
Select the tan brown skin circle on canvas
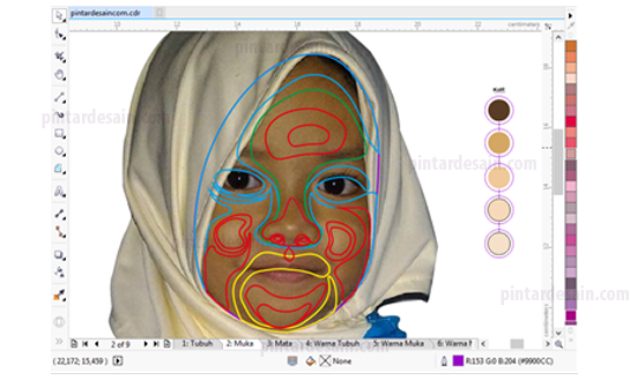pos(499,143)
